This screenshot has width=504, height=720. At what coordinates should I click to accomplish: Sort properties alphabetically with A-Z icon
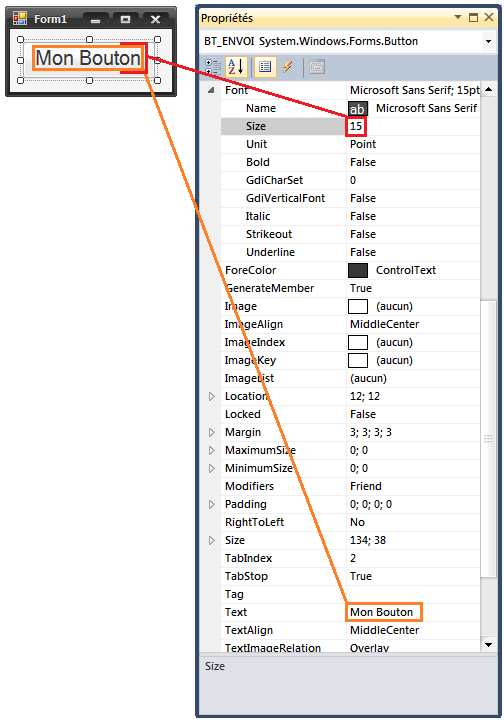[x=236, y=67]
